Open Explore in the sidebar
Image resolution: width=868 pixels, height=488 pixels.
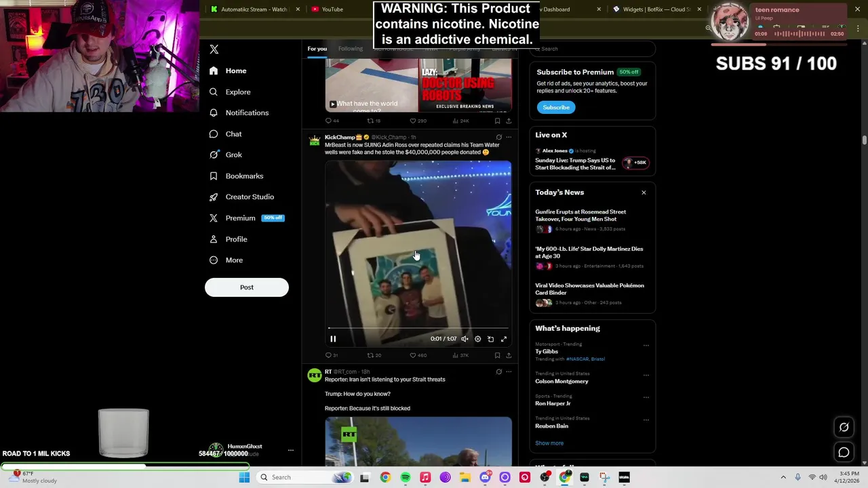click(230, 91)
